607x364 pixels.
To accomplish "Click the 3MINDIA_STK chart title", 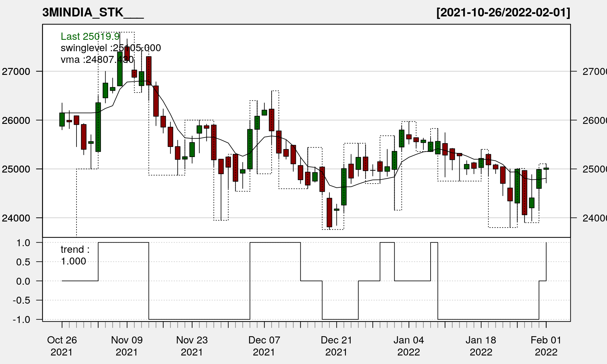I will tap(93, 13).
